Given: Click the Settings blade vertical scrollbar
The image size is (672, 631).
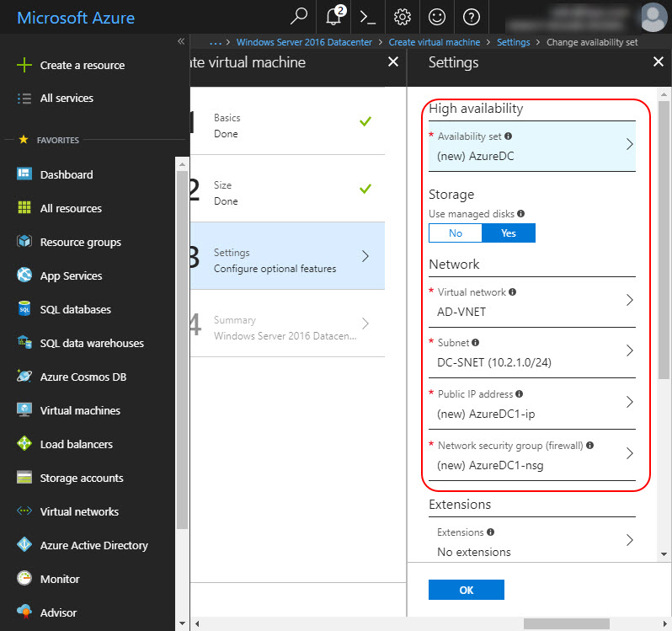Looking at the screenshot, I should [x=664, y=240].
